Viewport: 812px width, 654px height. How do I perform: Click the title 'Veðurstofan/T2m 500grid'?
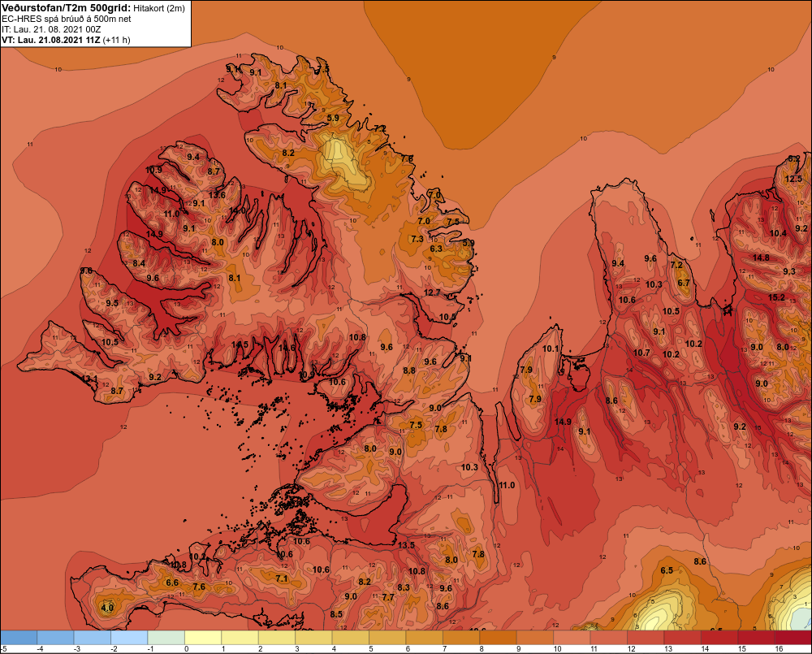click(x=67, y=8)
